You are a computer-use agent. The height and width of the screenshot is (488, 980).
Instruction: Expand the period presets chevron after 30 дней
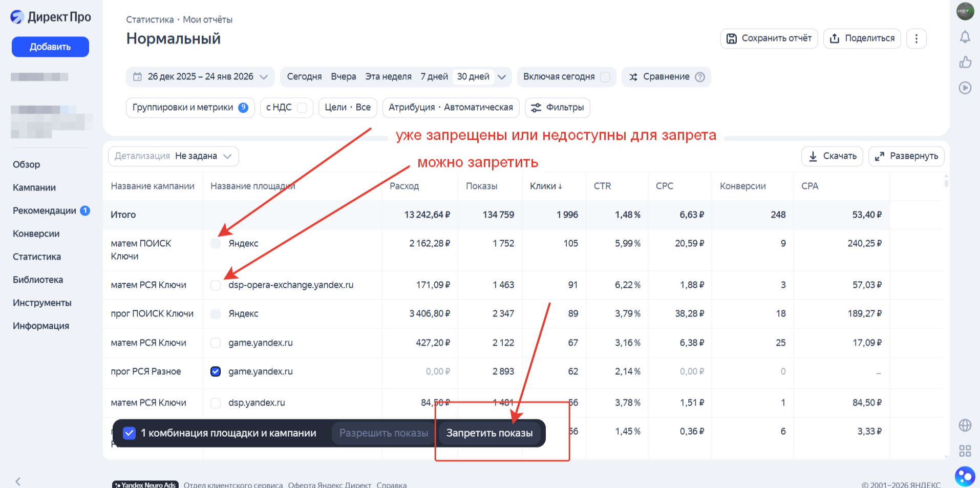(x=502, y=77)
